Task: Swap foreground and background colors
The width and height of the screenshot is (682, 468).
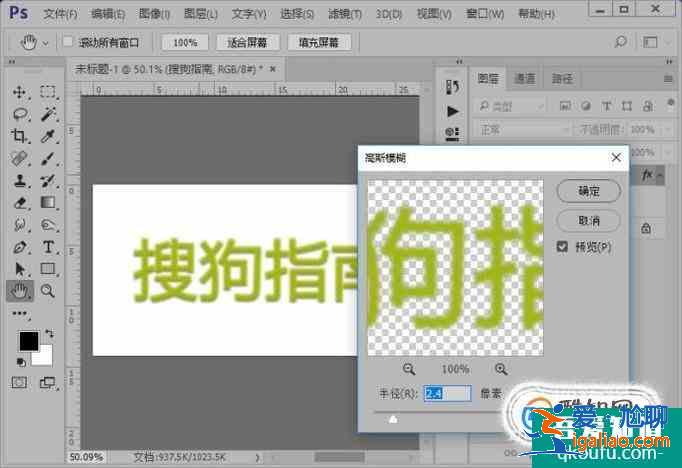Action: click(x=50, y=334)
